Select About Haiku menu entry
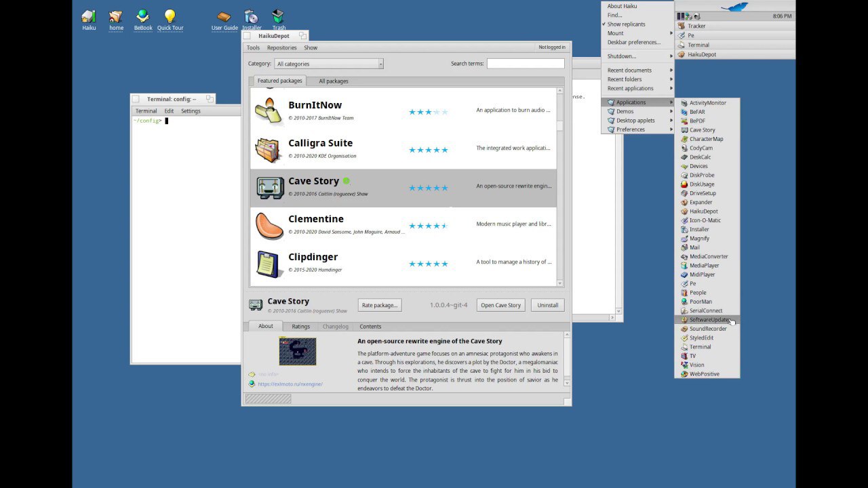Viewport: 868px width, 488px height. (x=637, y=6)
